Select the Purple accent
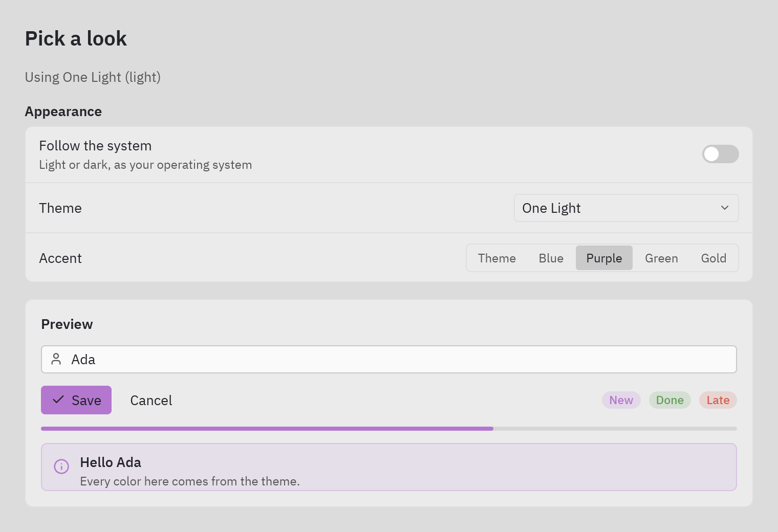This screenshot has width=778, height=532. [x=604, y=258]
